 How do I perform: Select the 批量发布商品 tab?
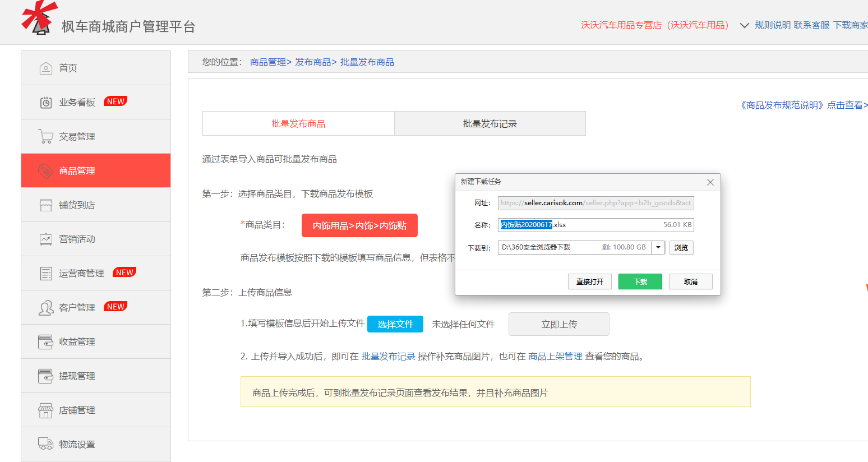(x=298, y=124)
